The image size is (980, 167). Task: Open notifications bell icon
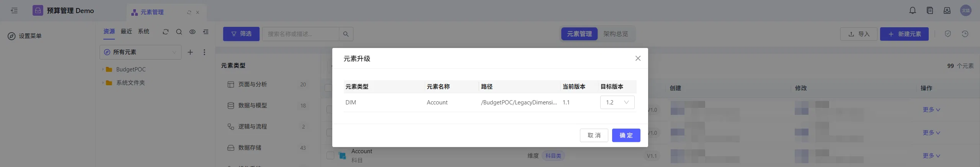(x=913, y=11)
